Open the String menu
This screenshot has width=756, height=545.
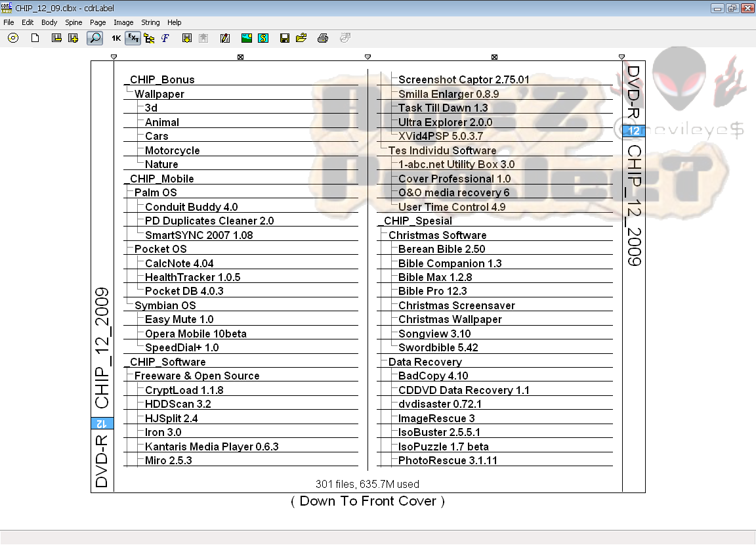click(x=150, y=22)
